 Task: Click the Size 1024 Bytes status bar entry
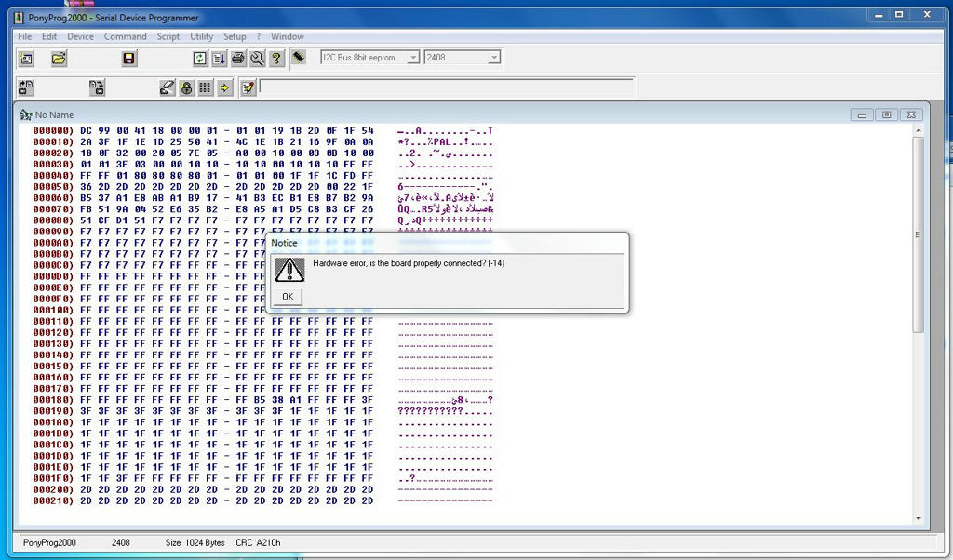pos(195,542)
